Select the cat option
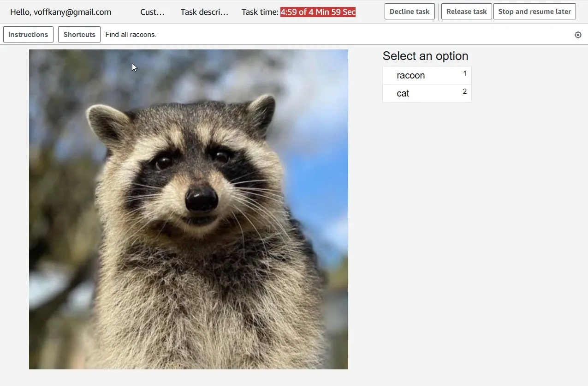Image resolution: width=588 pixels, height=386 pixels. tap(427, 93)
